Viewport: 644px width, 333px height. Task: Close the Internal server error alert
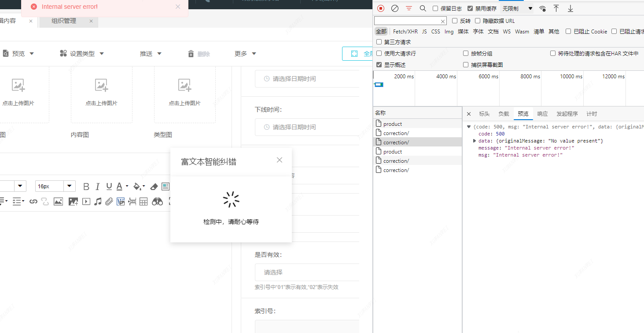[x=178, y=7]
